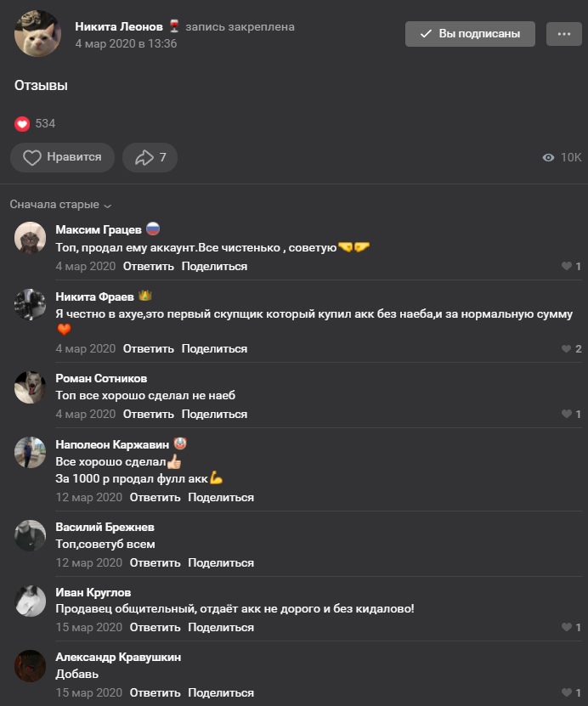588x706 pixels.
Task: Click Поделиться under Никита Фраев's comment
Action: 214,349
